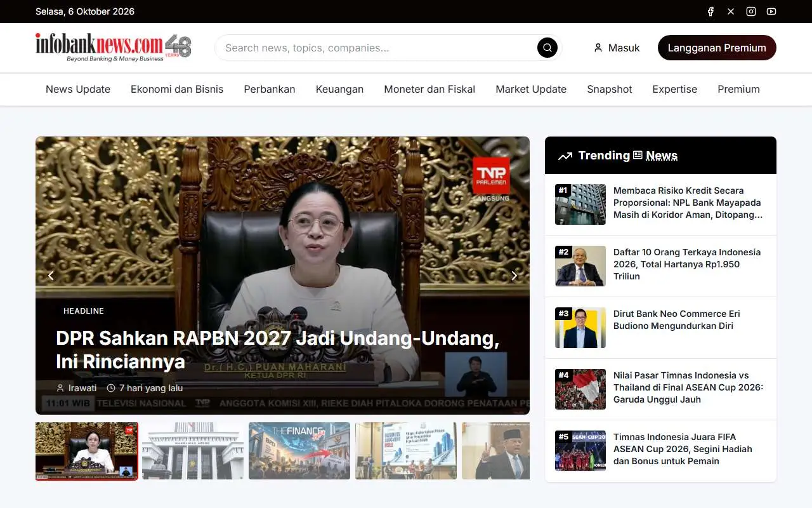Open the Premium menu item
Image resolution: width=812 pixels, height=508 pixels.
pyautogui.click(x=738, y=90)
